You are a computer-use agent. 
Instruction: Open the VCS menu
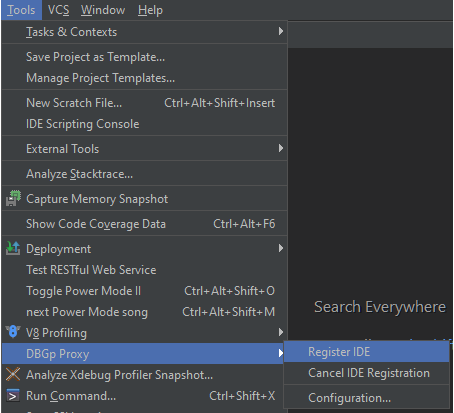[x=59, y=10]
